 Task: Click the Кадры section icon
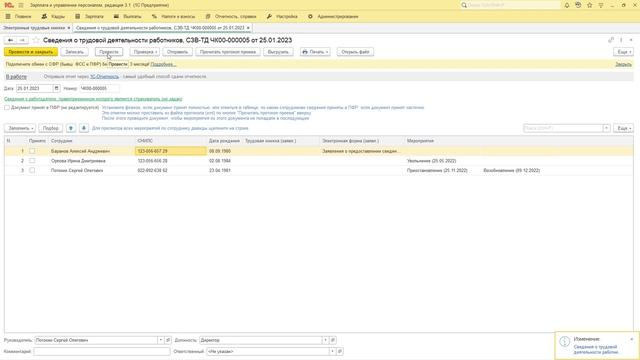pos(44,16)
